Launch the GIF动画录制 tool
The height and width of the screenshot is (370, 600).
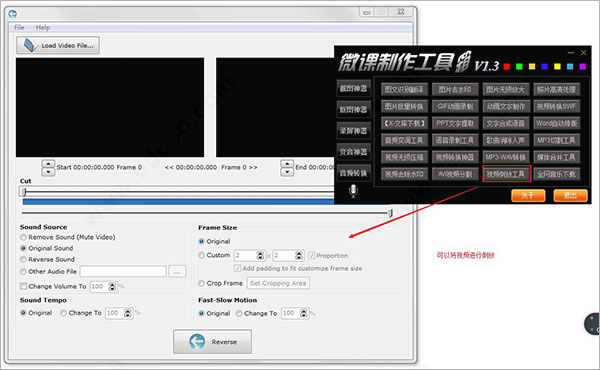pos(455,106)
